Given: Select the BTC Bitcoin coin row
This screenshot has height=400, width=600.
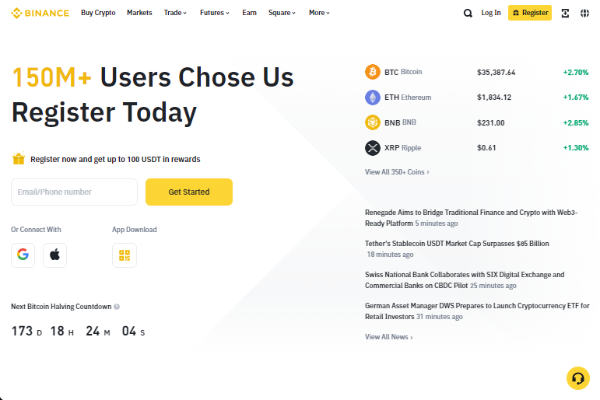Looking at the screenshot, I should click(x=476, y=72).
